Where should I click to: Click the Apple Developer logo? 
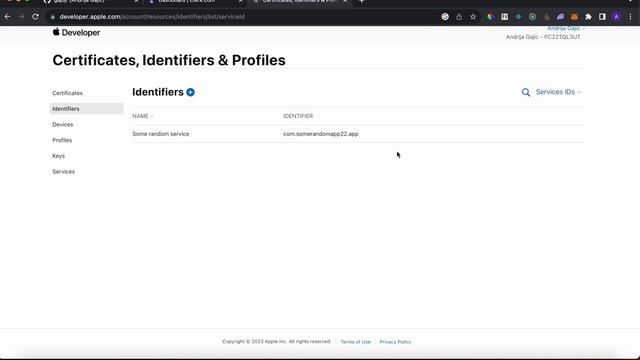(x=76, y=32)
